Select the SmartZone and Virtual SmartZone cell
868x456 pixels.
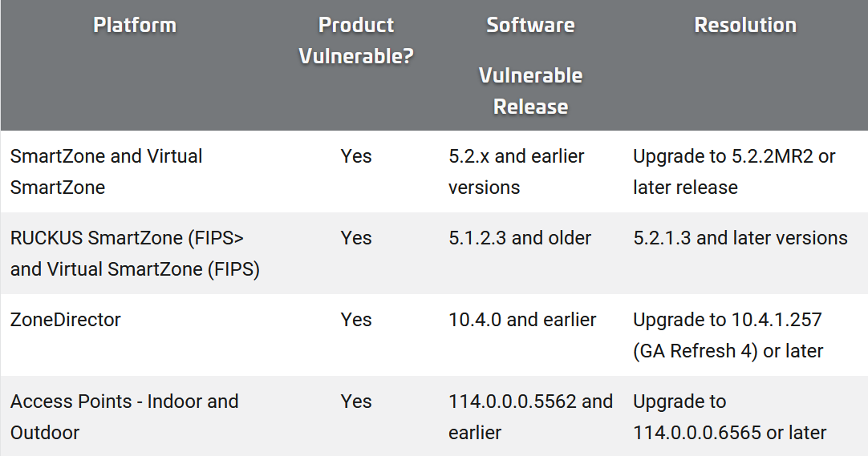pyautogui.click(x=106, y=172)
